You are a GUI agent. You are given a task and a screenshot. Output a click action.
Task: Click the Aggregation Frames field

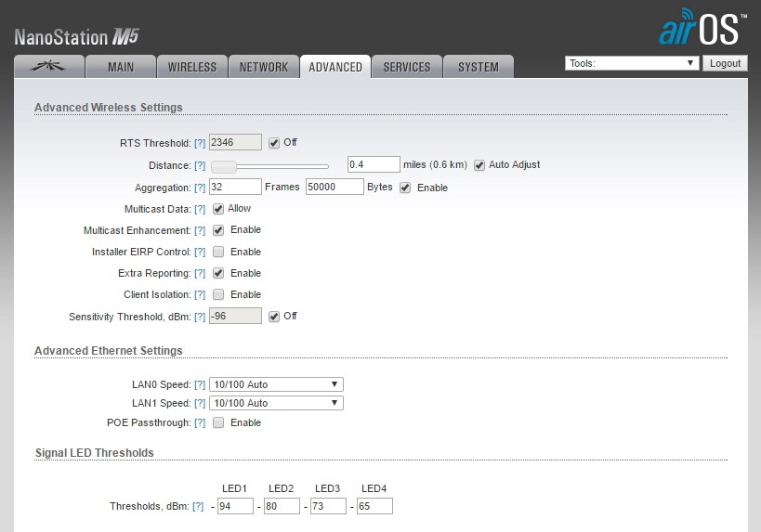[235, 187]
